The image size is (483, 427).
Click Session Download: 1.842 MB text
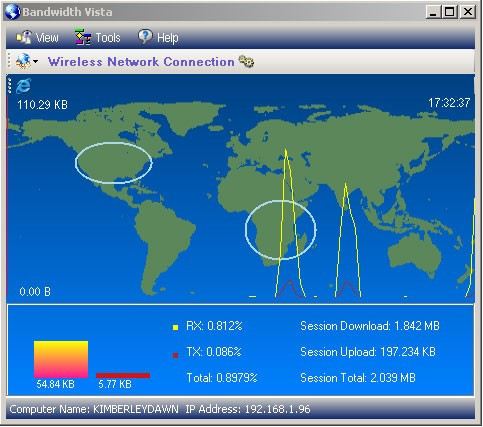tap(370, 326)
